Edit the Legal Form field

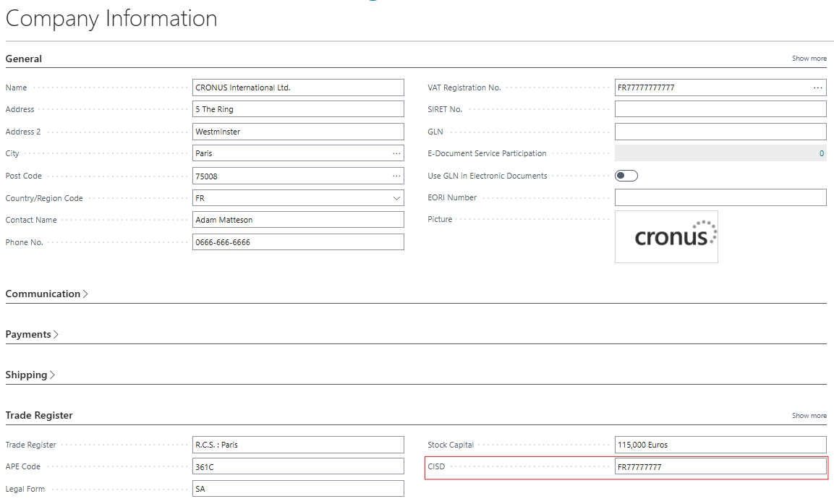298,489
